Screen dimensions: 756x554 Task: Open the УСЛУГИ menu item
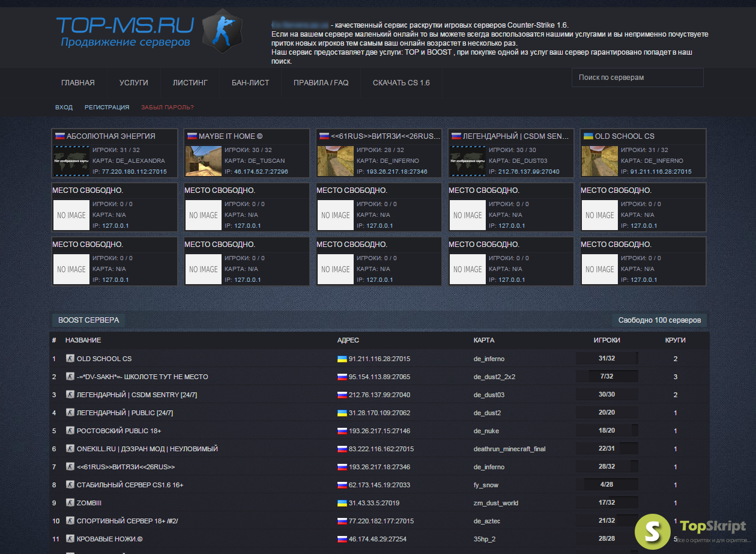(134, 83)
